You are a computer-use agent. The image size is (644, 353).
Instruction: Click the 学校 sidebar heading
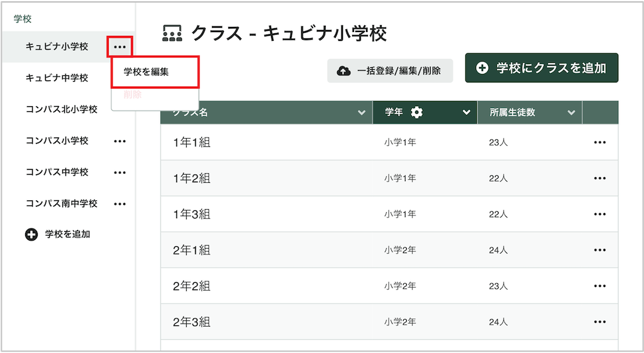coord(23,19)
